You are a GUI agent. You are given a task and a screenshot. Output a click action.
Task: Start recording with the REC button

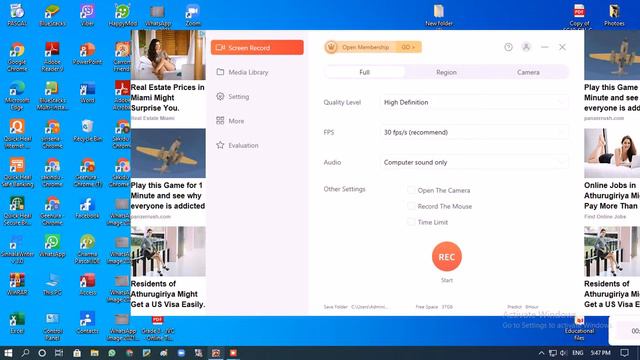click(447, 256)
